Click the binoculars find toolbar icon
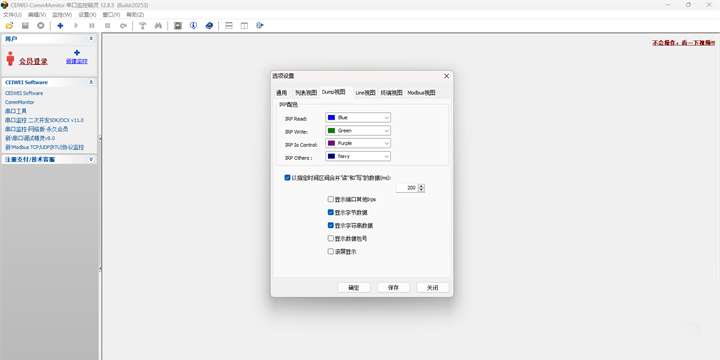This screenshot has height=360, width=720. 158,26
